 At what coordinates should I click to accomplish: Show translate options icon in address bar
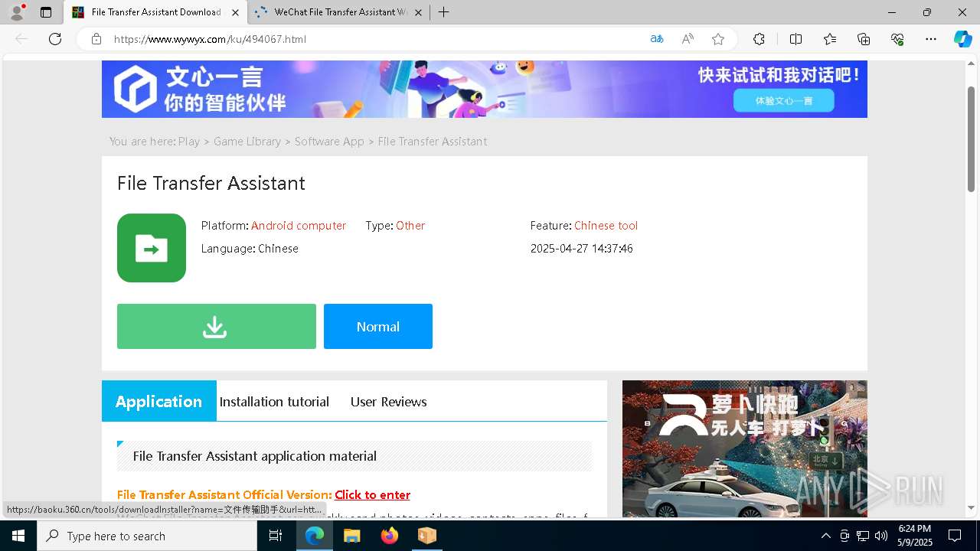click(x=656, y=39)
